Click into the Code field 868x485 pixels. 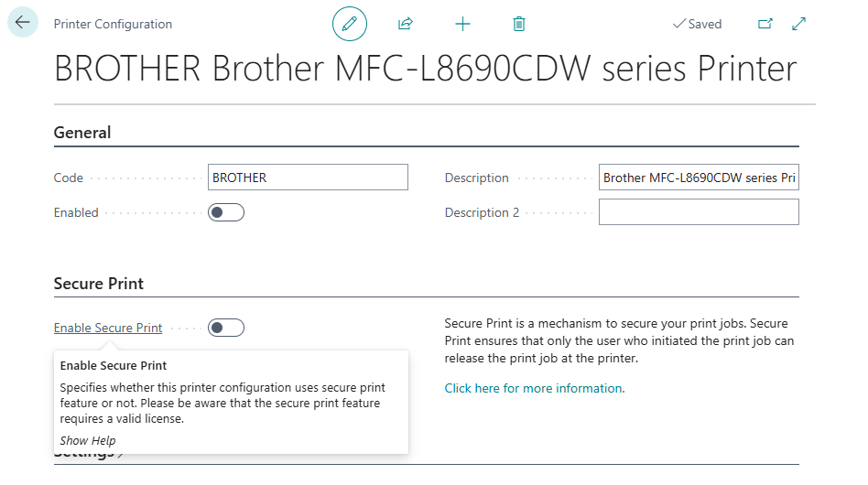(308, 178)
